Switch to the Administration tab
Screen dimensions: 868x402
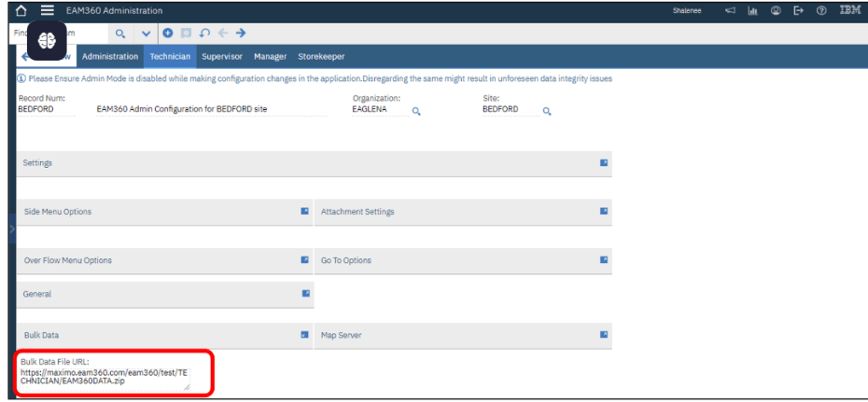click(110, 56)
